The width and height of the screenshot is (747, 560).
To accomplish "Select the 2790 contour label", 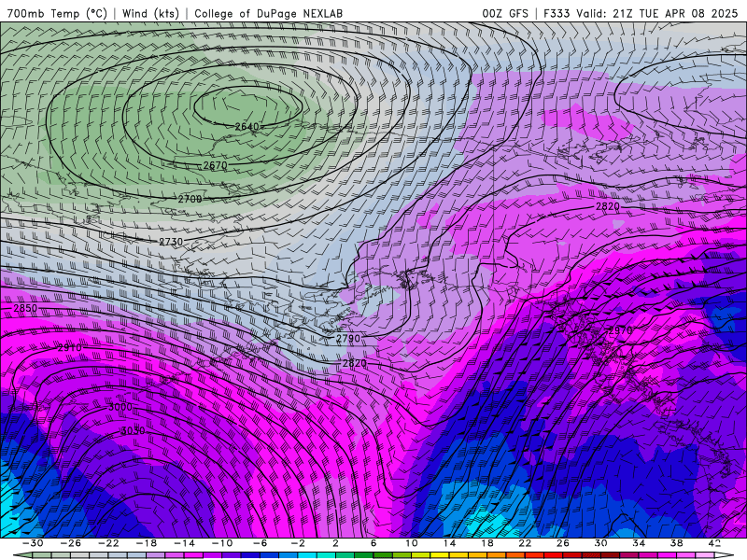I will coord(348,339).
